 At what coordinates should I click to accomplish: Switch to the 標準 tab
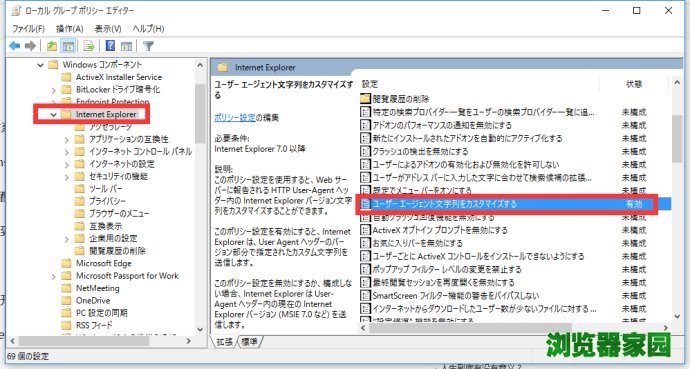point(250,342)
